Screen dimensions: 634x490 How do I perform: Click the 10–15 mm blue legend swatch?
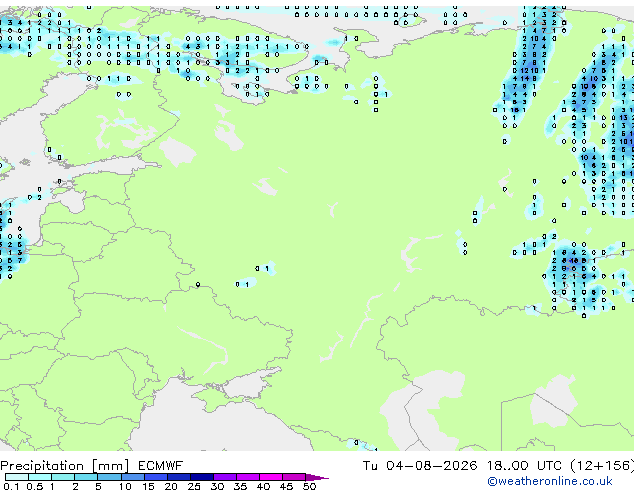132,477
